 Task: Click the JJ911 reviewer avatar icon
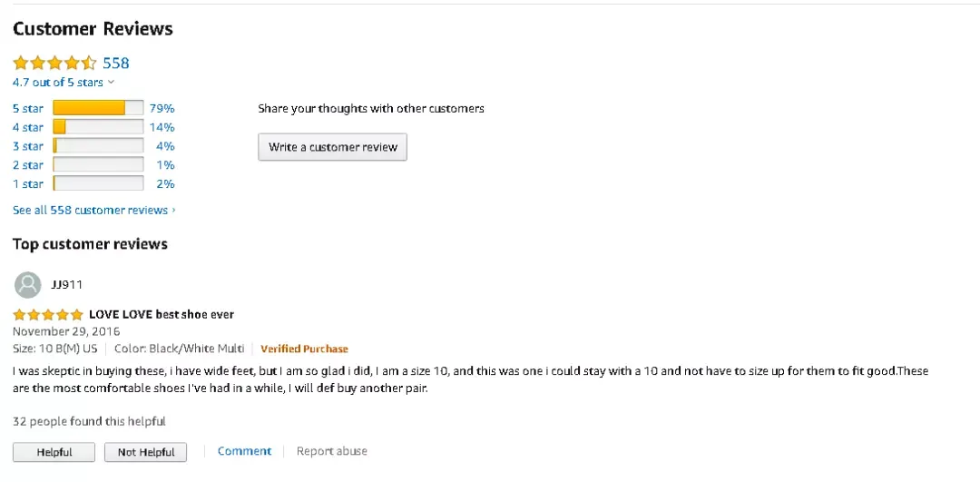click(x=27, y=285)
